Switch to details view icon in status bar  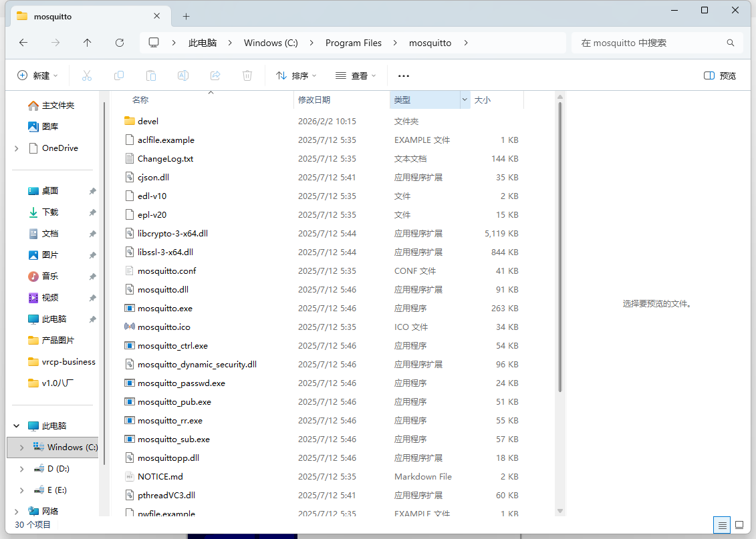pos(722,525)
